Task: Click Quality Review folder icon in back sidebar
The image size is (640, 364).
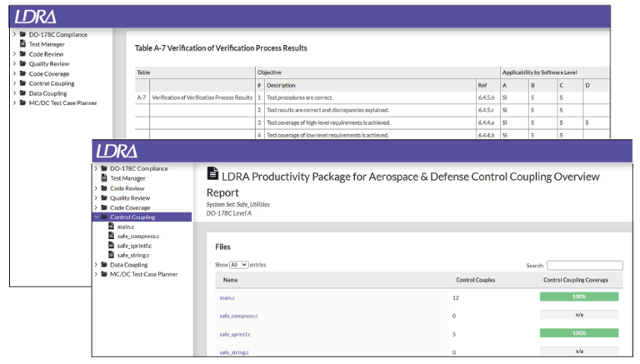Action: (x=22, y=63)
